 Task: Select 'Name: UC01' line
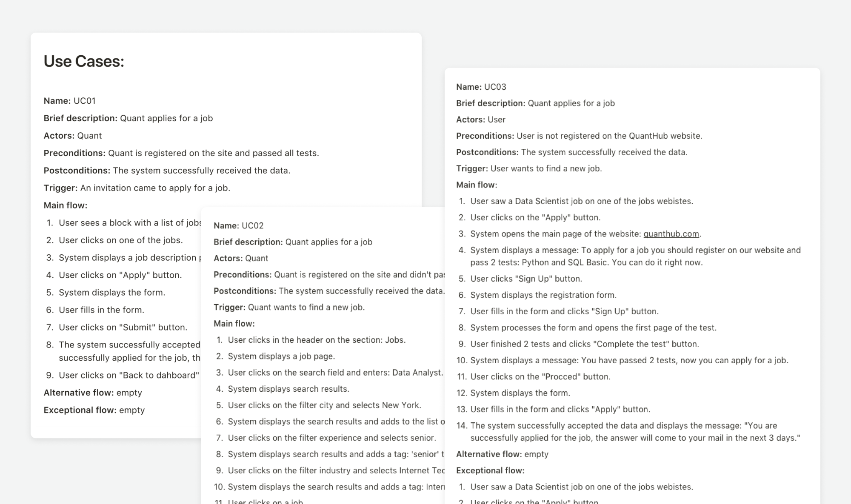pyautogui.click(x=69, y=101)
